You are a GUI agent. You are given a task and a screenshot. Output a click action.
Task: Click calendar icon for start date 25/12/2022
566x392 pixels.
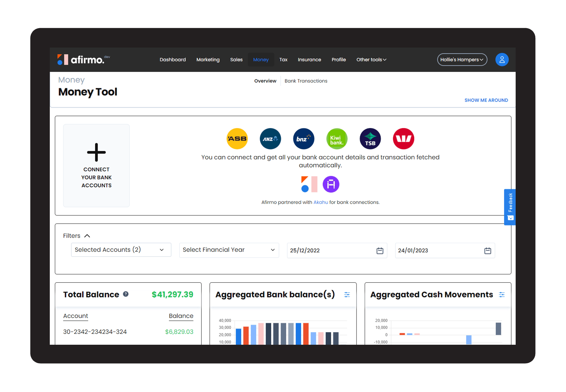380,250
